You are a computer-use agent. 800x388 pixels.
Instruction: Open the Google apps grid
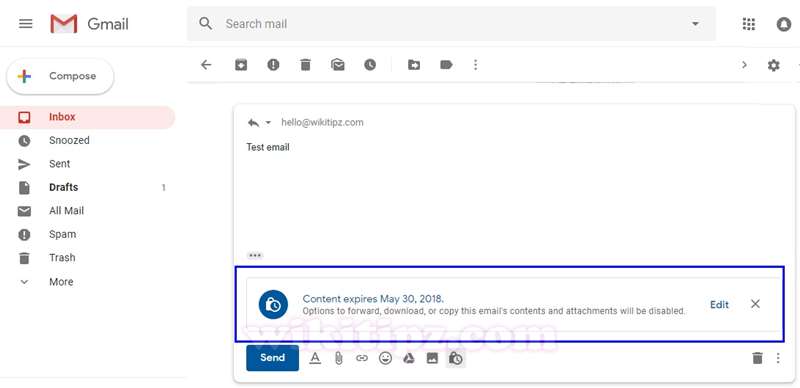pos(748,24)
